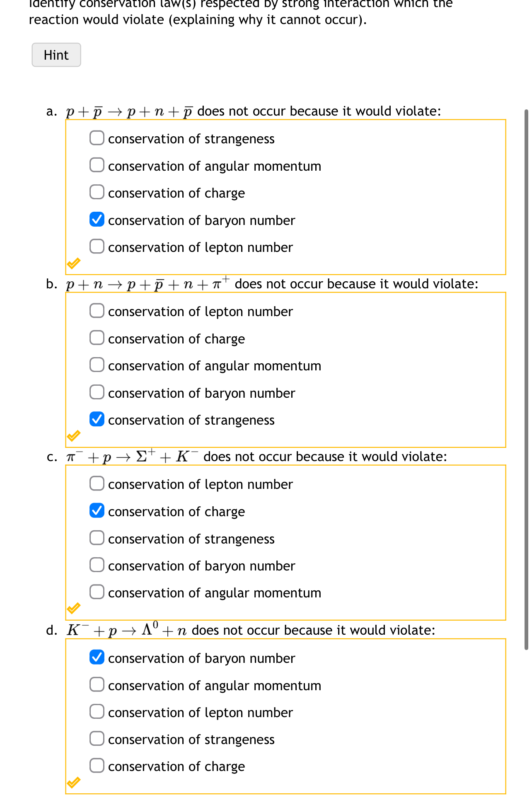Viewport: 532px width, 812px height.
Task: Check conservation of baryon number in part b
Action: pos(97,392)
